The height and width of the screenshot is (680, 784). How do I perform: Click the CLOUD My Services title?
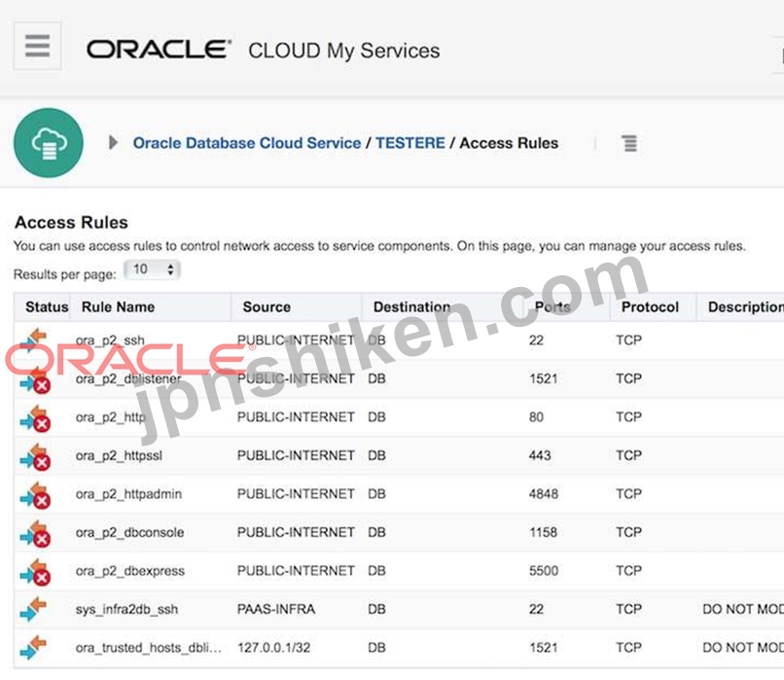tap(344, 51)
